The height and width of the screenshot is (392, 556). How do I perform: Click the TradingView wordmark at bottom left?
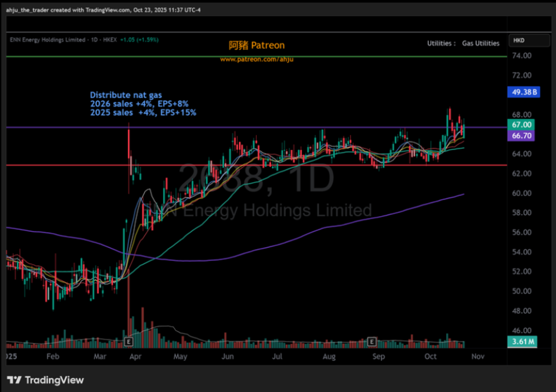click(54, 380)
